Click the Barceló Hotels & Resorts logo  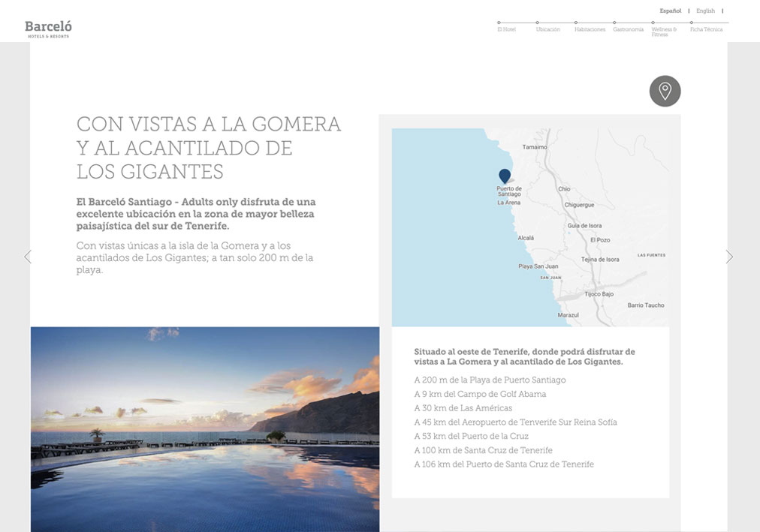49,29
